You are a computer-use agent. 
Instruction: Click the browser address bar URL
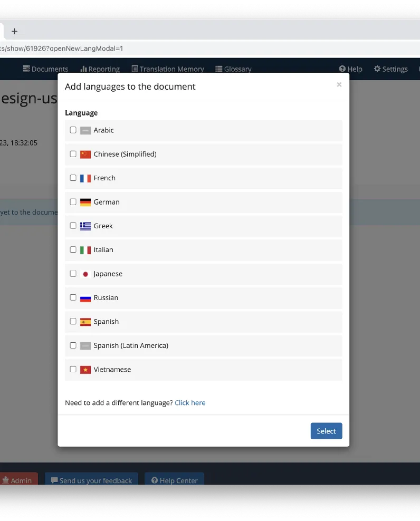[x=62, y=49]
